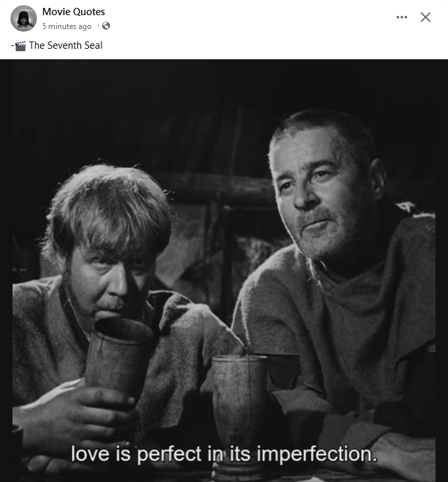Screen dimensions: 448x482
Task: Click the globe Public audience icon
Action: click(x=106, y=26)
